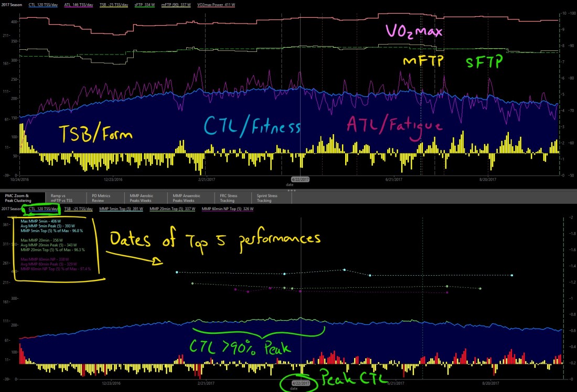Switch to FRC Stress Tracking tab
This screenshot has height=392, width=577.
(x=231, y=198)
